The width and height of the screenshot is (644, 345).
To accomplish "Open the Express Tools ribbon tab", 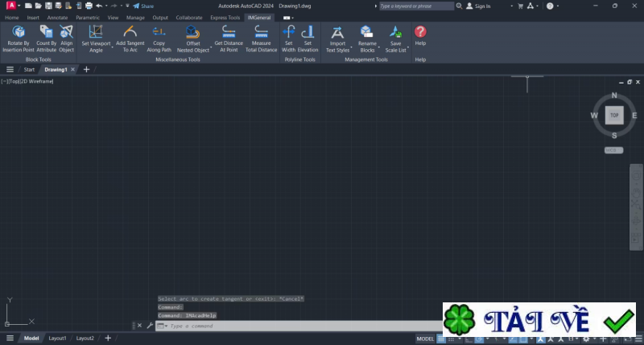I will point(225,17).
